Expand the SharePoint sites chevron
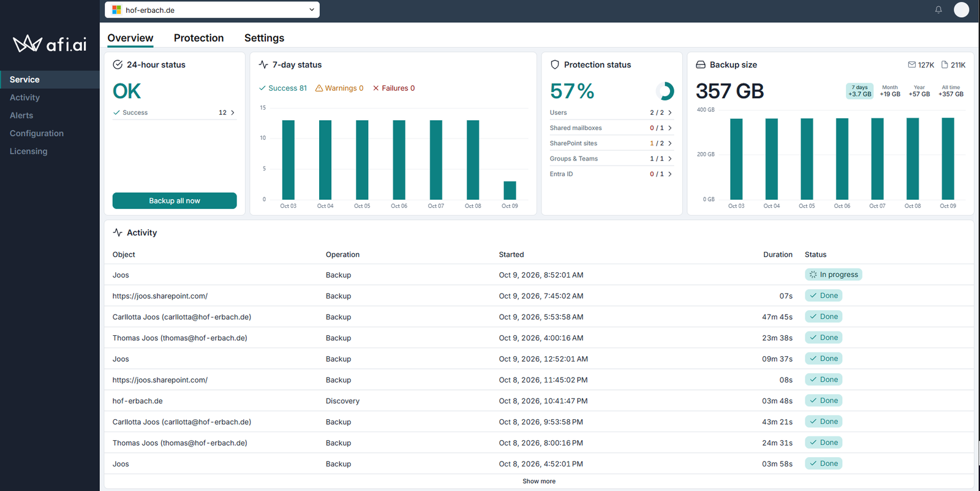The height and width of the screenshot is (491, 980). 670,143
